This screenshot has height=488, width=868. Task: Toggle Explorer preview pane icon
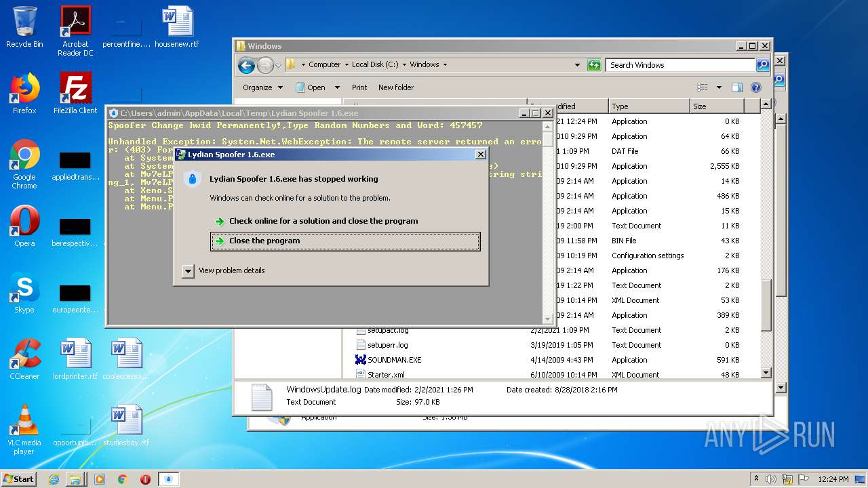[x=737, y=87]
